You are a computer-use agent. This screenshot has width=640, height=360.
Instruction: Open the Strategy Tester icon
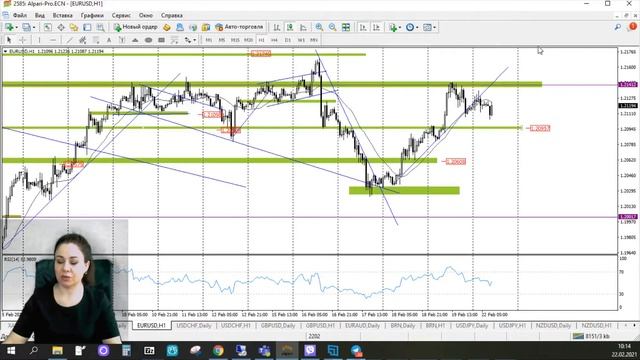pyautogui.click(x=100, y=27)
